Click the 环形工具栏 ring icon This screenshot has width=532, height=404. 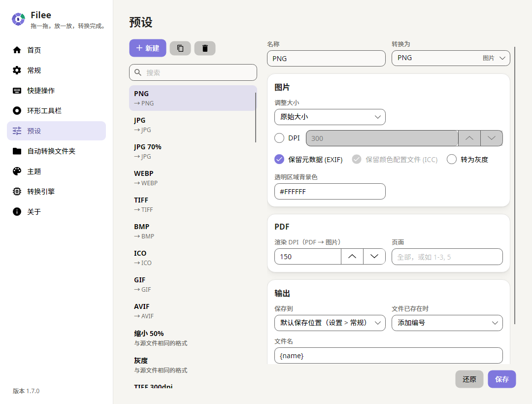pos(17,110)
